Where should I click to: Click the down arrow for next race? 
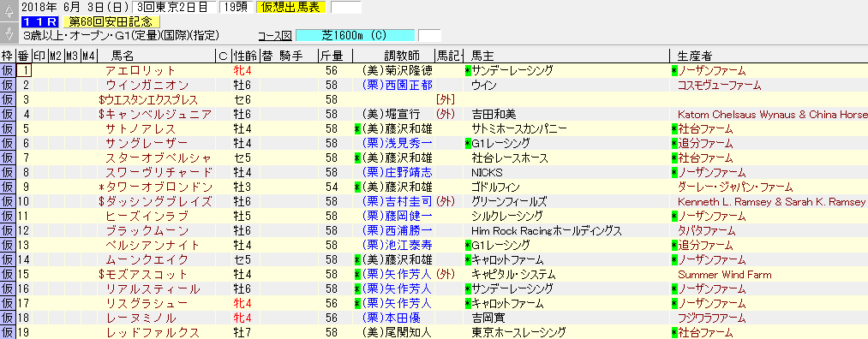[9, 34]
